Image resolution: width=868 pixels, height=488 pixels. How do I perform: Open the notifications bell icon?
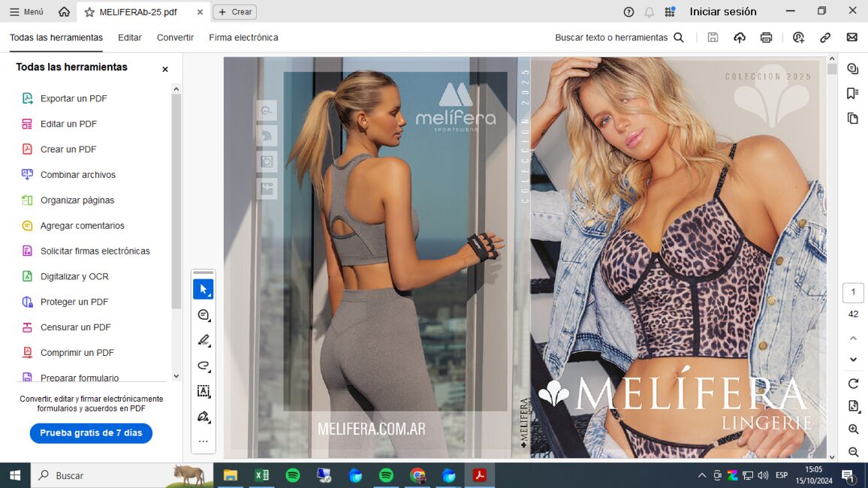(x=649, y=11)
